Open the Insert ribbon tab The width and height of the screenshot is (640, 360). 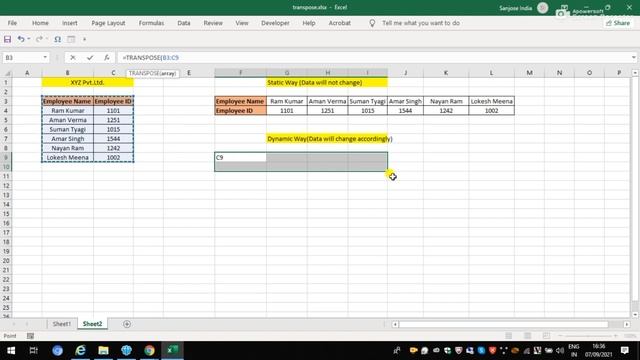pyautogui.click(x=69, y=23)
